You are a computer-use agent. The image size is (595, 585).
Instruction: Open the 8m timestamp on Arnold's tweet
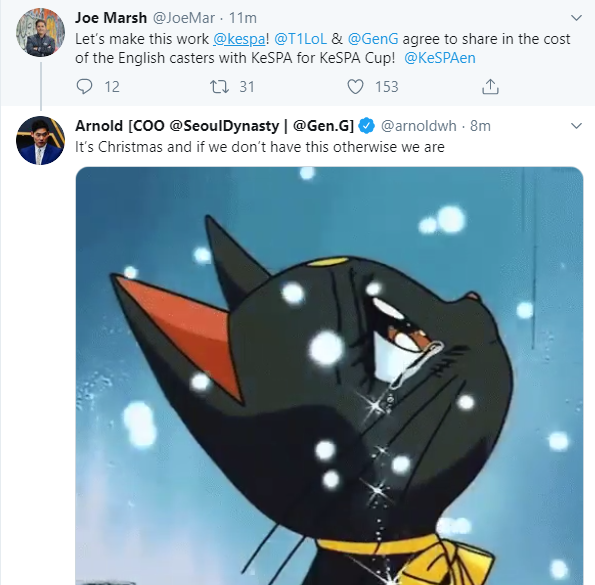pos(480,126)
